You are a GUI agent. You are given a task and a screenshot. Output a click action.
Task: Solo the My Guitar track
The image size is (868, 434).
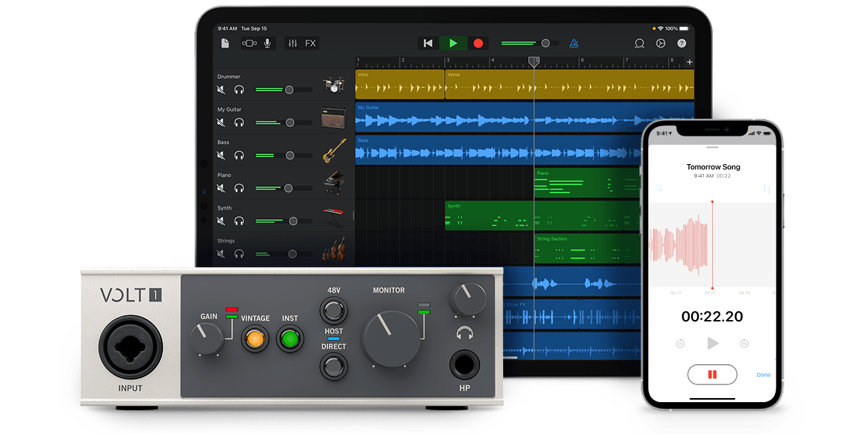pyautogui.click(x=239, y=123)
